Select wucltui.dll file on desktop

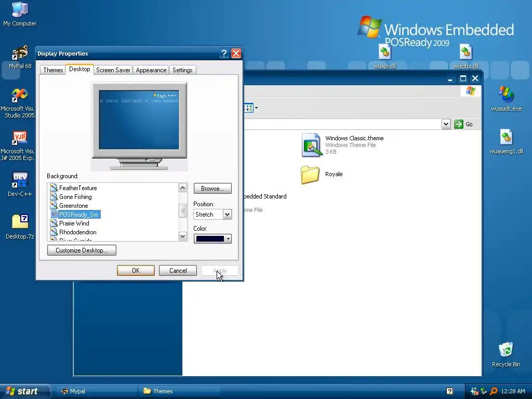click(466, 56)
